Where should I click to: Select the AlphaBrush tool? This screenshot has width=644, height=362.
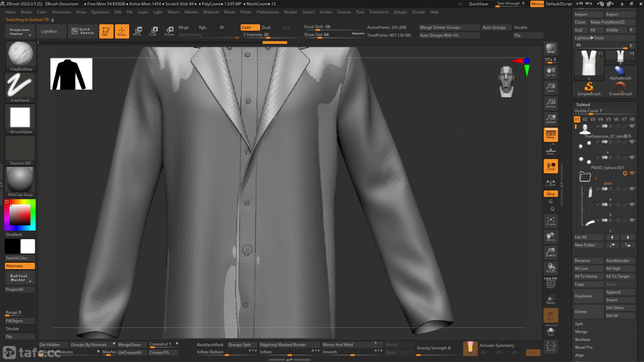(620, 73)
